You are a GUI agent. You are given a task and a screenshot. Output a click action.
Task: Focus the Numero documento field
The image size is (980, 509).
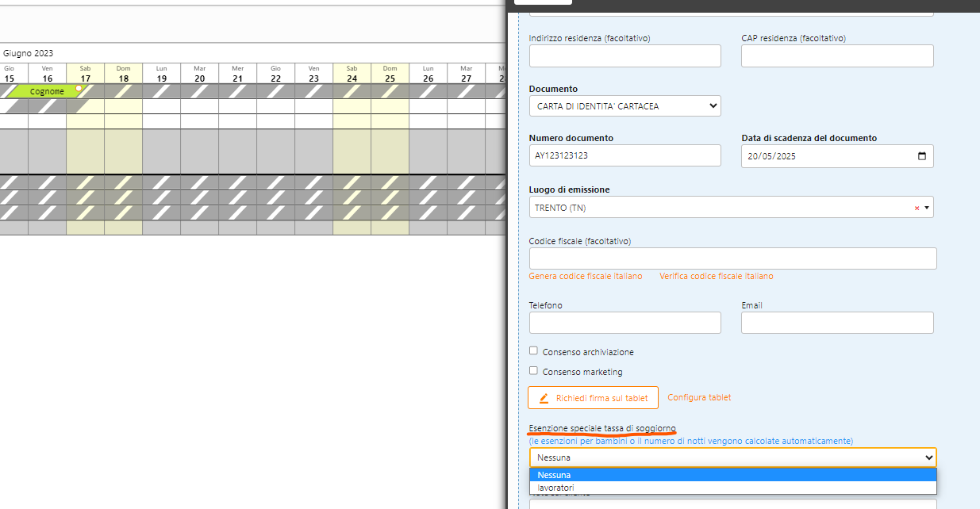click(x=625, y=156)
